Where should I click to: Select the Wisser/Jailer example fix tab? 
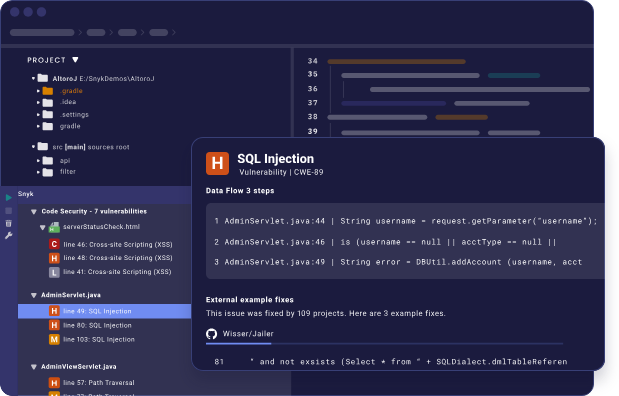(x=240, y=334)
